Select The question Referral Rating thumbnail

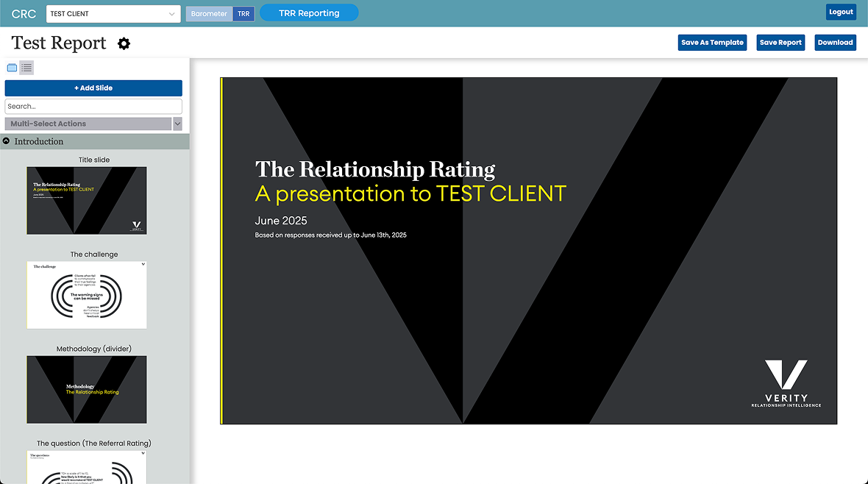(x=87, y=467)
